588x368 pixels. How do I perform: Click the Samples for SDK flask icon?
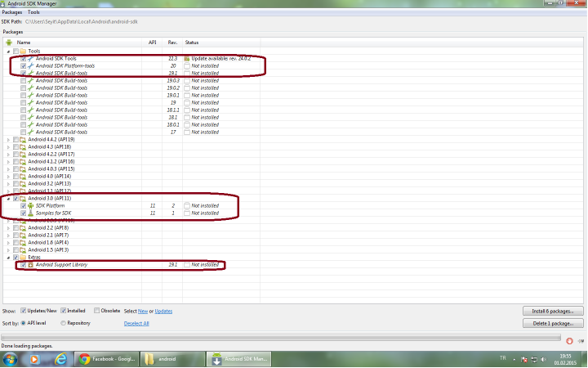(31, 213)
